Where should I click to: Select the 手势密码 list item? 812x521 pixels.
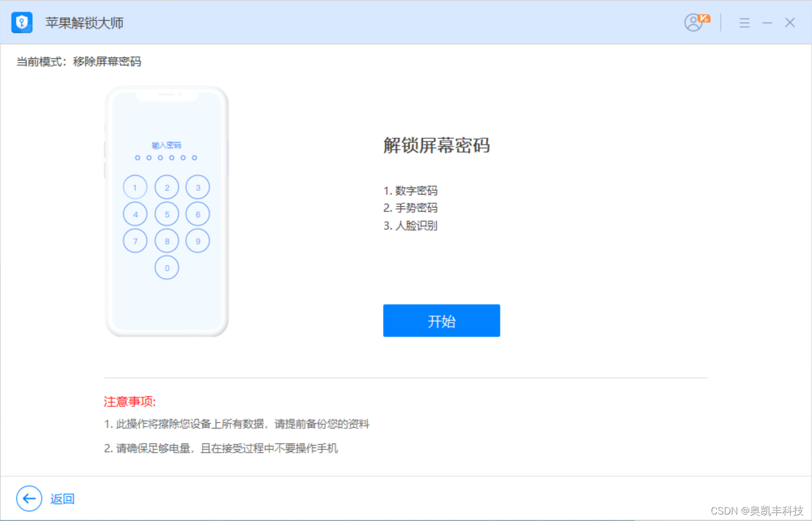pos(410,208)
